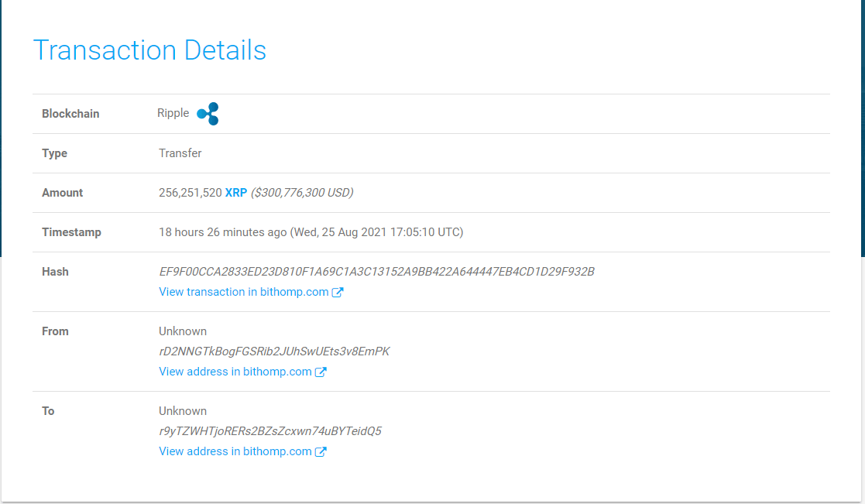865x504 pixels.
Task: Click the To row label
Action: tap(48, 411)
